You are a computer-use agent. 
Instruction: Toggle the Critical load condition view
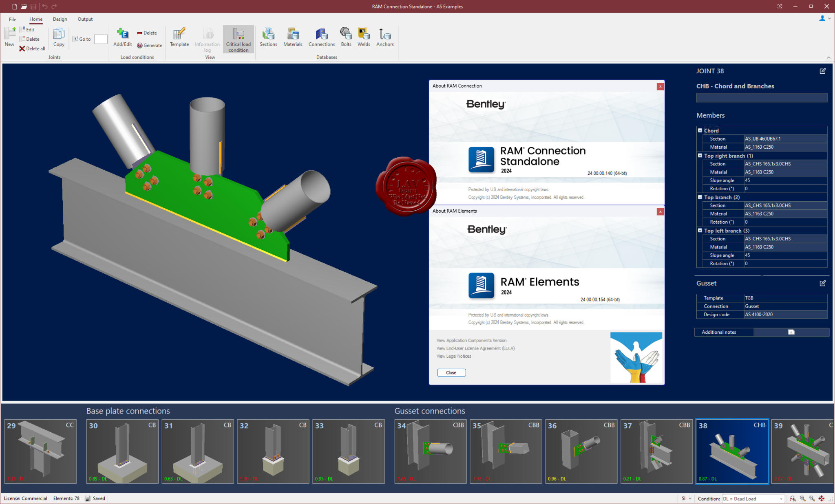click(x=238, y=39)
